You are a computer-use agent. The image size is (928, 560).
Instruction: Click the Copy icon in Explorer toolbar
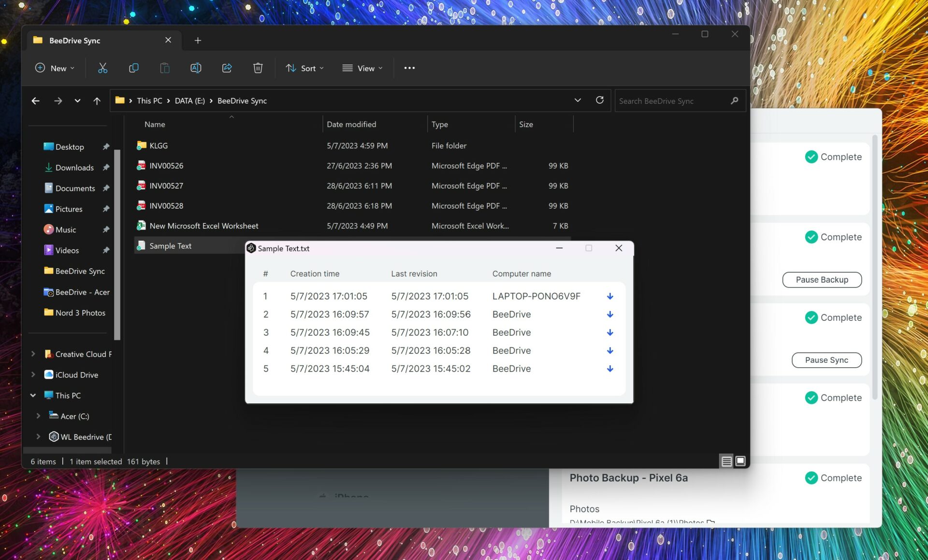tap(134, 68)
